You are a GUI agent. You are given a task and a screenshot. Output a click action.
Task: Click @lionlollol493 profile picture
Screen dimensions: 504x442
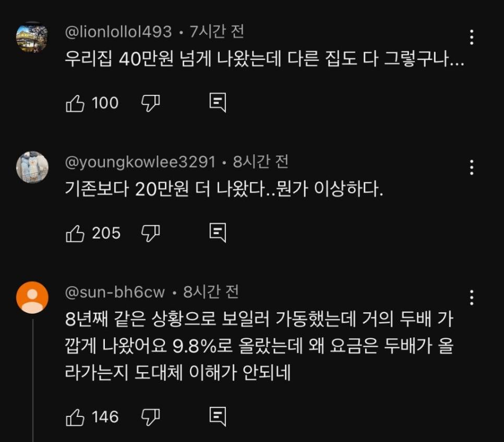32,38
